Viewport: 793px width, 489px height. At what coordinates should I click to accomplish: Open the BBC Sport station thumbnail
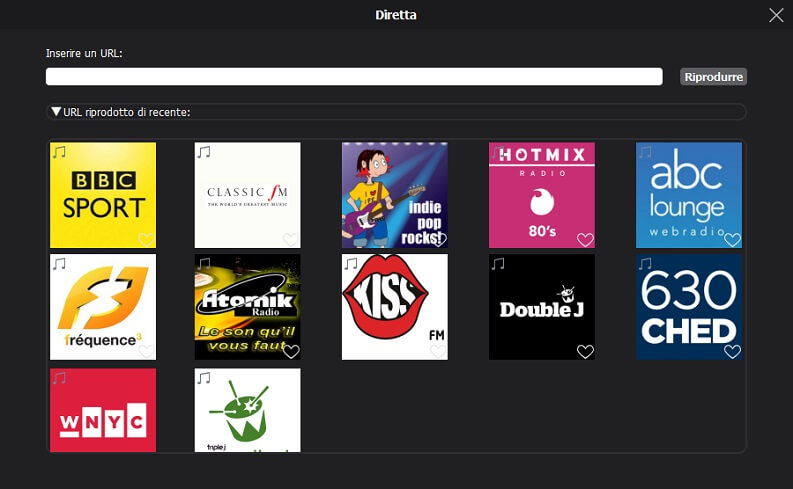[x=103, y=195]
